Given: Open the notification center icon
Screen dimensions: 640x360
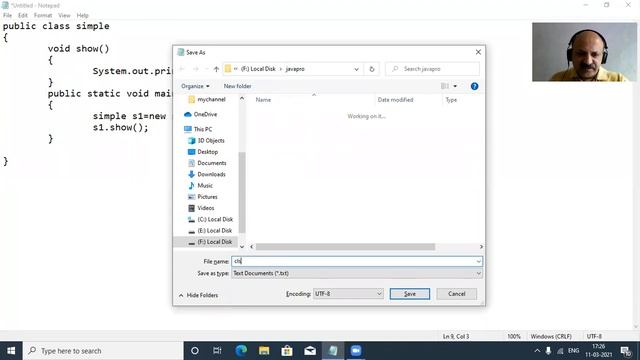Looking at the screenshot, I should click(626, 351).
